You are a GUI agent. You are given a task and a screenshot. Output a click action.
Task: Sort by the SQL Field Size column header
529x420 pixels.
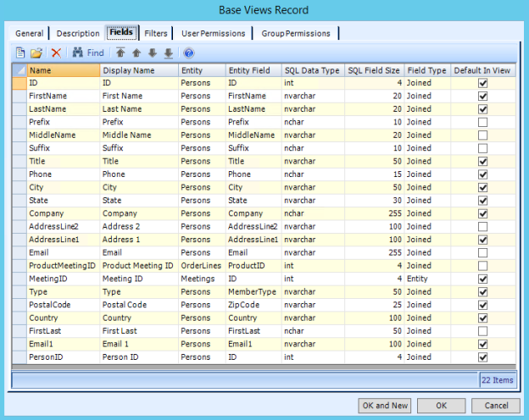374,71
